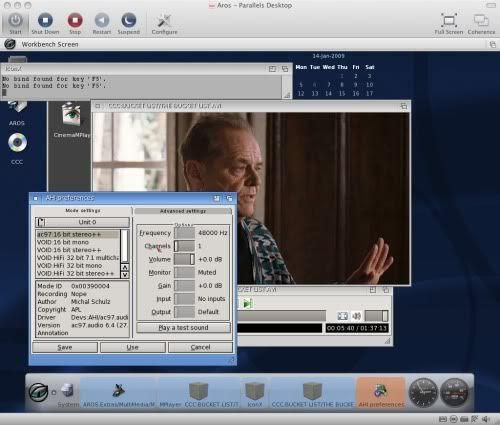Select MPlayer CCC:BUCKET LIST task in dock
This screenshot has width=500, height=425.
[x=199, y=393]
